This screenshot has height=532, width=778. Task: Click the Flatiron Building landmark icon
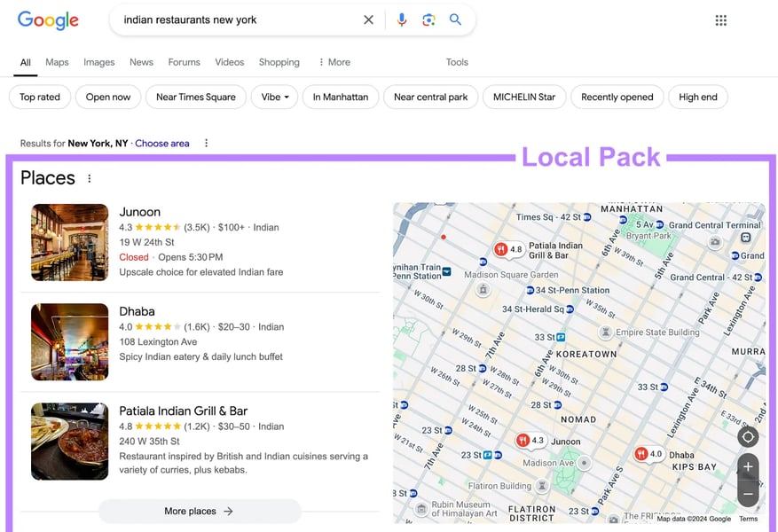pos(542,486)
